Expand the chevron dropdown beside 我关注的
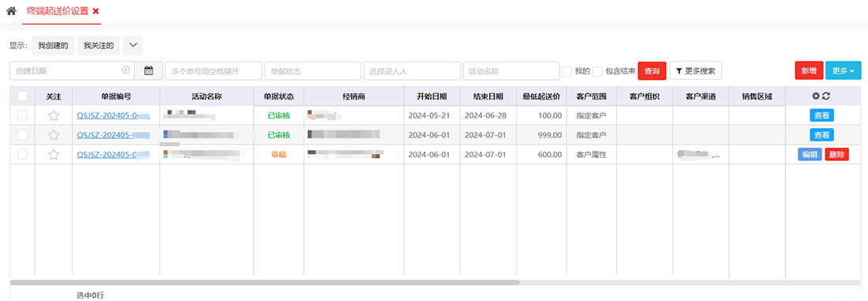The image size is (868, 301). [133, 46]
